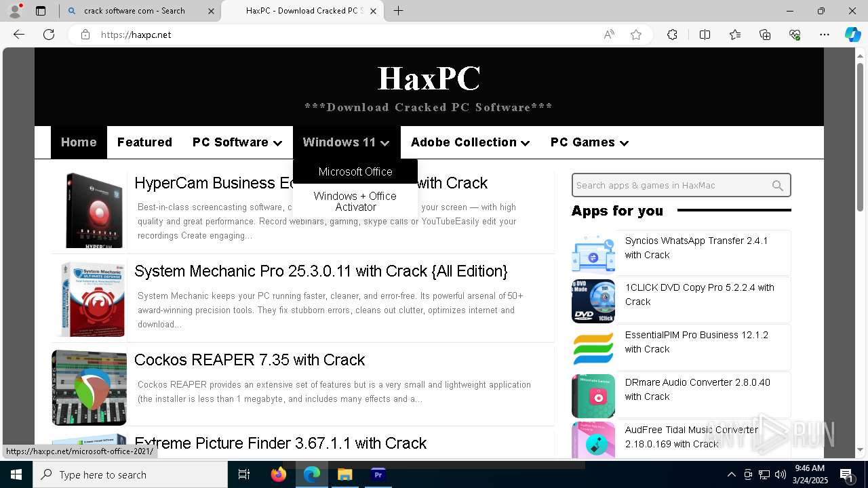Choose Windows + Office Activator submenu item
This screenshot has width=868, height=488.
point(355,201)
